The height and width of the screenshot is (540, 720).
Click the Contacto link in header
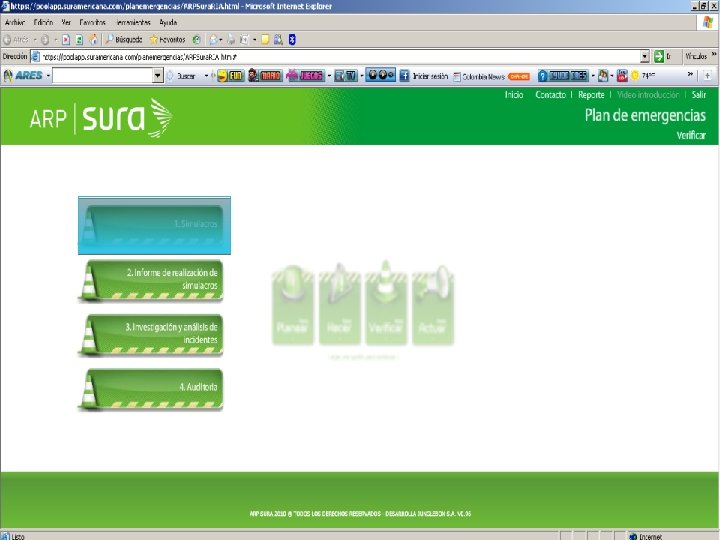pos(551,95)
